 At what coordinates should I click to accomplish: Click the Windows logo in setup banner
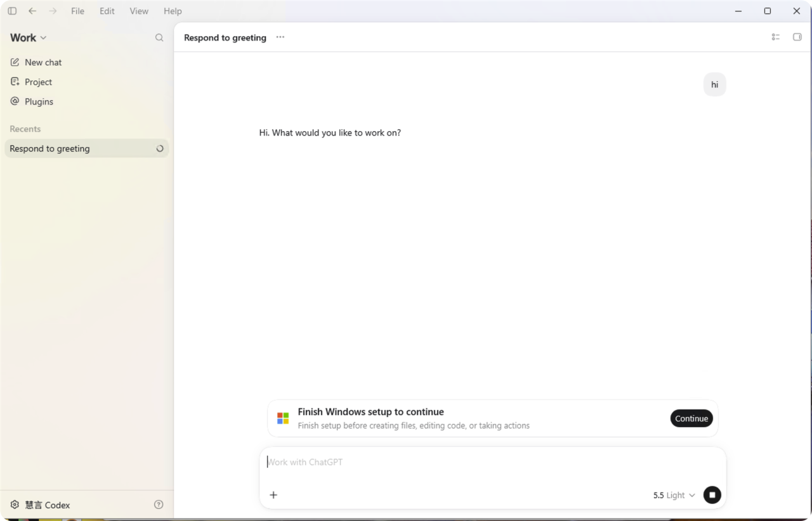point(283,418)
